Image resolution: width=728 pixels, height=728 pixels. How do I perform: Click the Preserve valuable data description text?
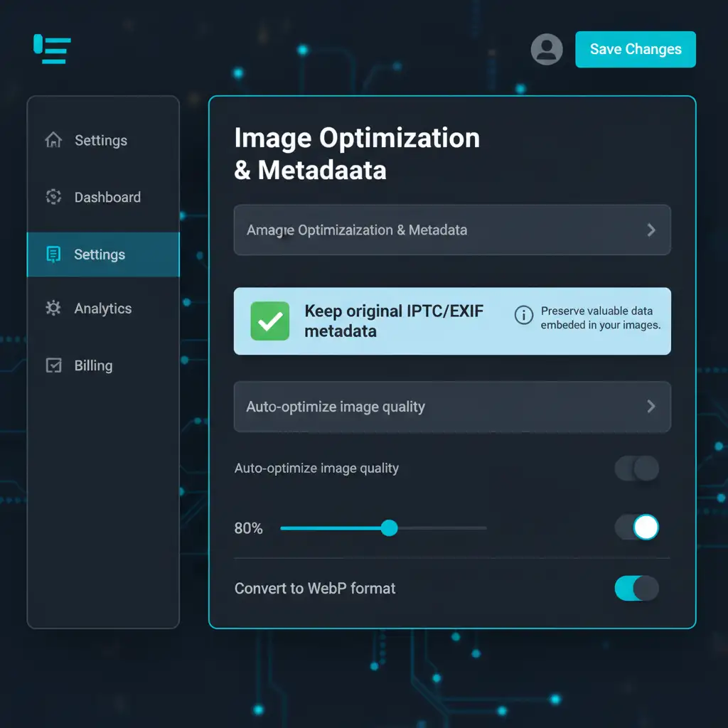[601, 318]
